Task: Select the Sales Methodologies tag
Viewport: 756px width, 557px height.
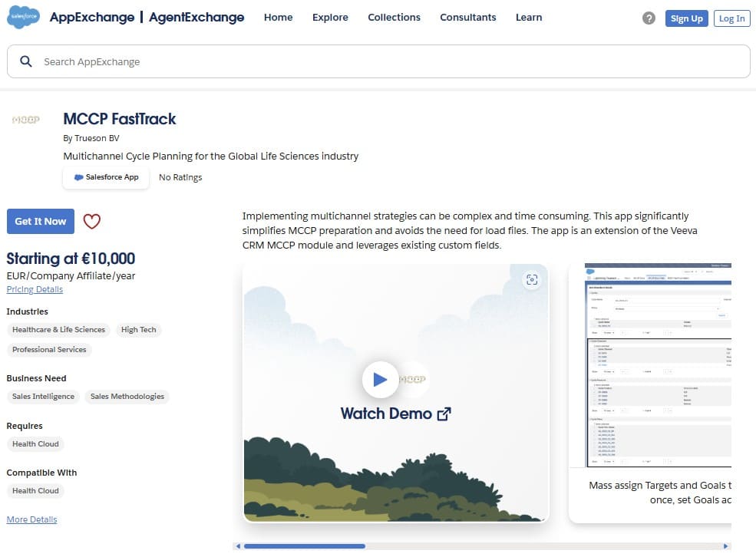Action: (127, 396)
